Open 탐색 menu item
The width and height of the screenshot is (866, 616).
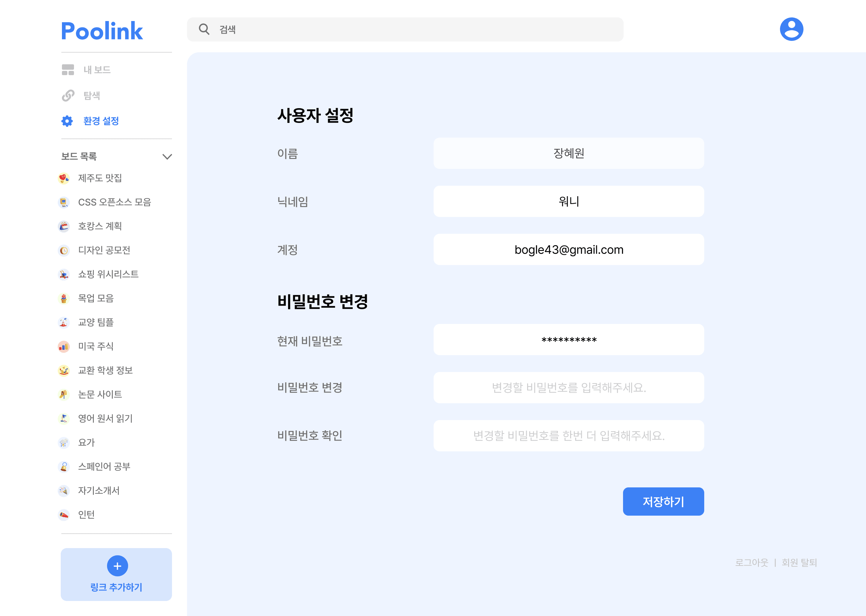[x=91, y=95]
